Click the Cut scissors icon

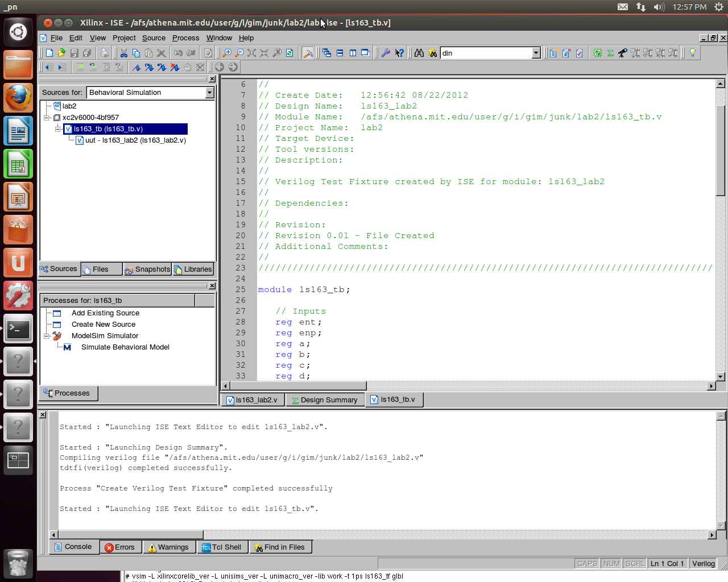pos(123,53)
